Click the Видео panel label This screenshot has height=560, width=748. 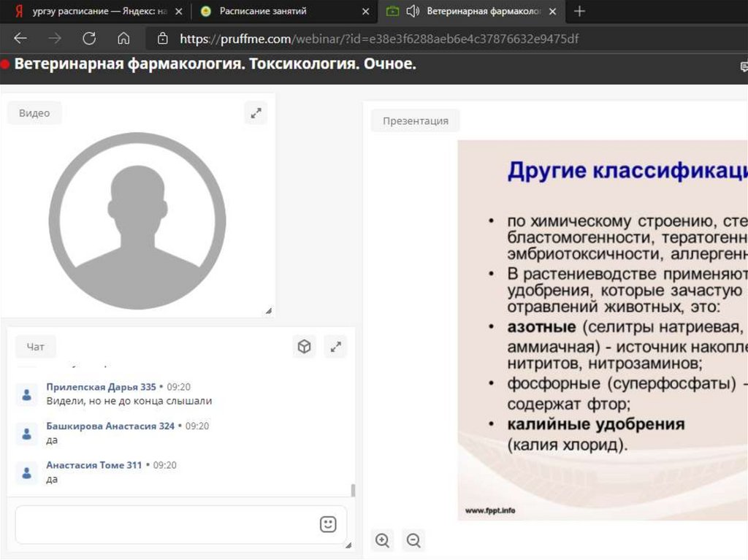click(34, 113)
